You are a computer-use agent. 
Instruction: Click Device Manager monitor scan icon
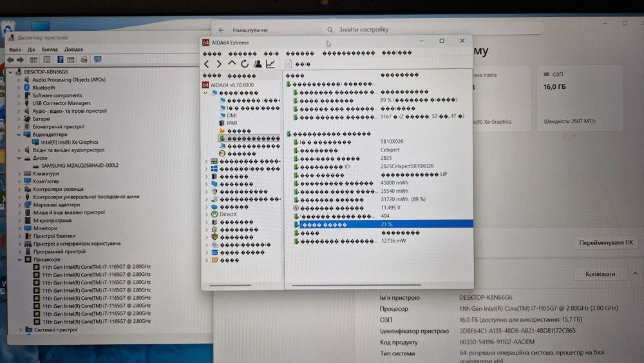point(97,59)
